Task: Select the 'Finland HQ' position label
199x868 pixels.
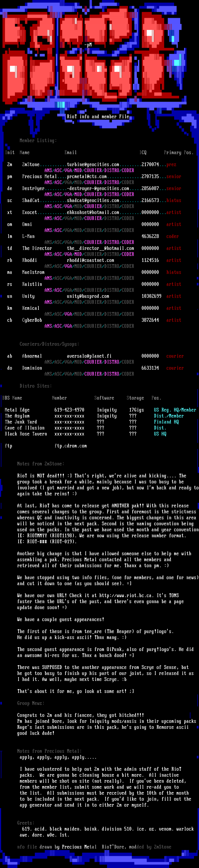Action: point(166,422)
